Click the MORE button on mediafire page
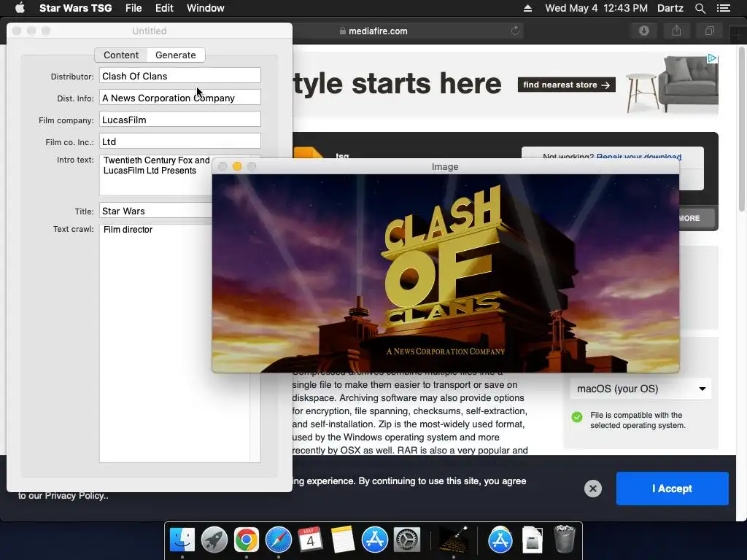 point(697,218)
